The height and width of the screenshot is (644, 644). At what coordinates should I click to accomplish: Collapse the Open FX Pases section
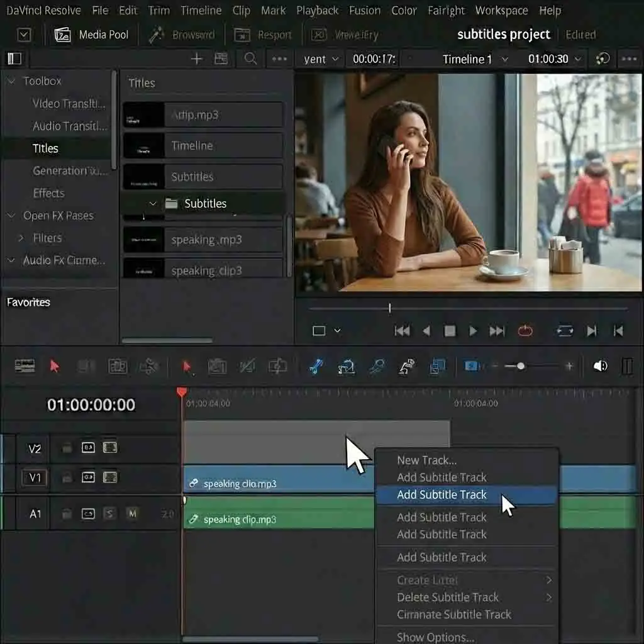[x=11, y=216]
